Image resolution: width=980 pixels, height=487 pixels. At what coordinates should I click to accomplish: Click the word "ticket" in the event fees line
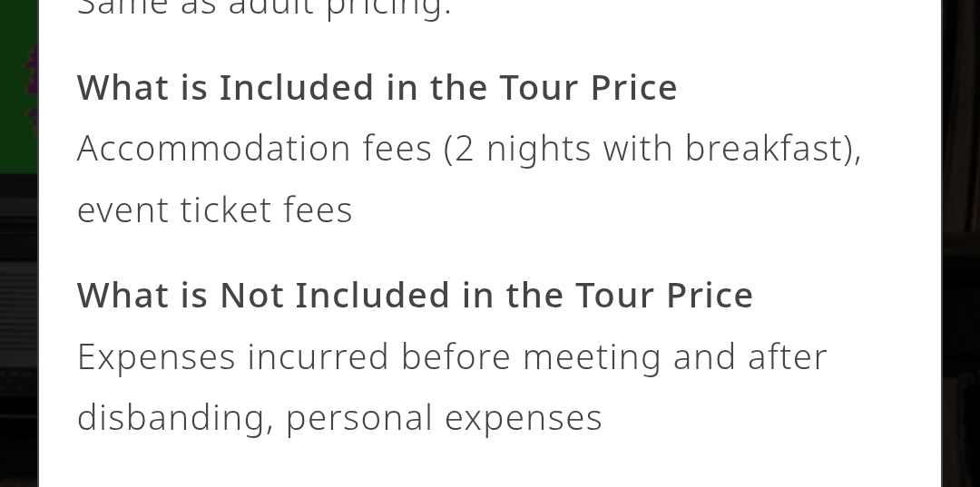(x=226, y=209)
